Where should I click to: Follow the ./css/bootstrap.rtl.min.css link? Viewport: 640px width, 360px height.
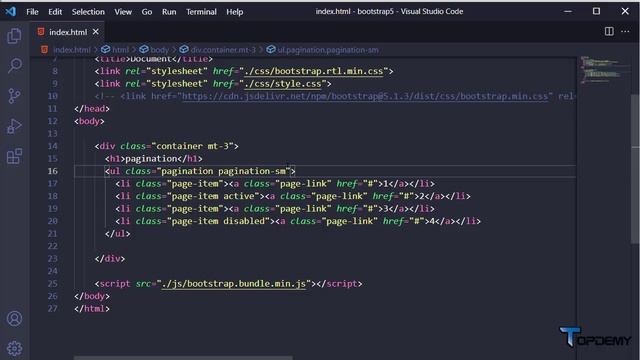coord(313,71)
